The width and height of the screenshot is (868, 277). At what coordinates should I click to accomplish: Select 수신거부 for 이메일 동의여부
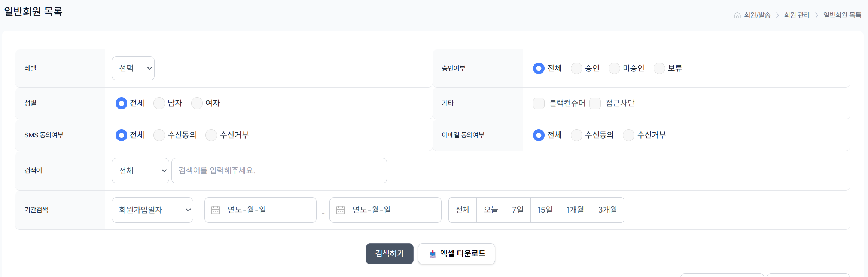628,135
